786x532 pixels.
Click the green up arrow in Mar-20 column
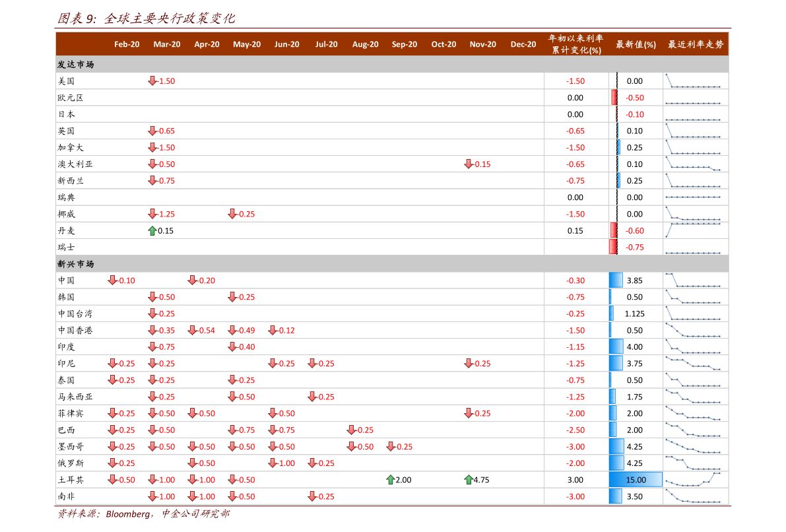(152, 231)
